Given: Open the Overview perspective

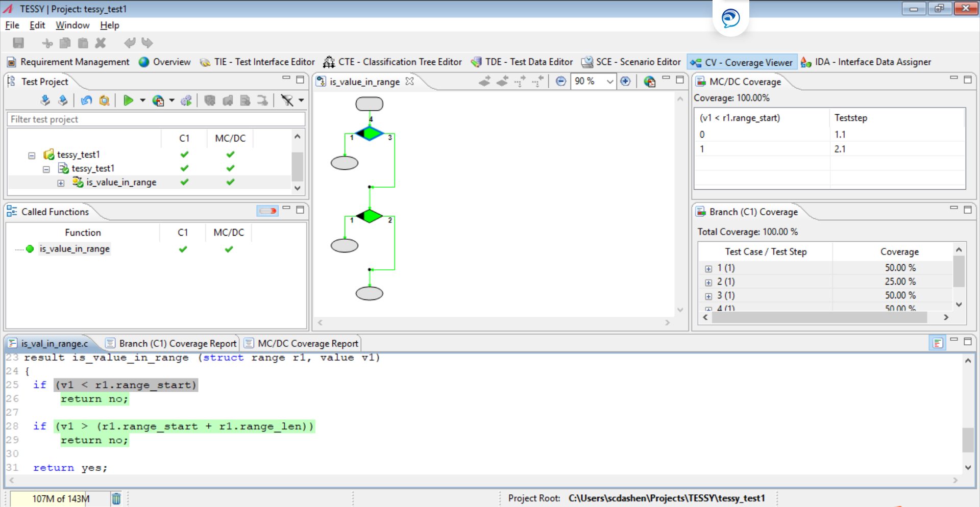Looking at the screenshot, I should coord(164,62).
